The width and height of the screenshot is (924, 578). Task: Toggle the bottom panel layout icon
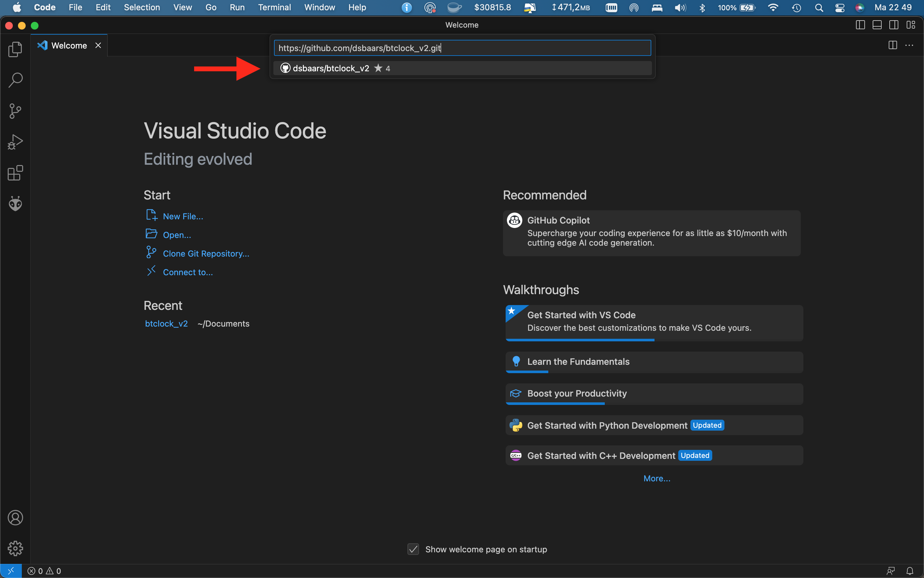(877, 25)
